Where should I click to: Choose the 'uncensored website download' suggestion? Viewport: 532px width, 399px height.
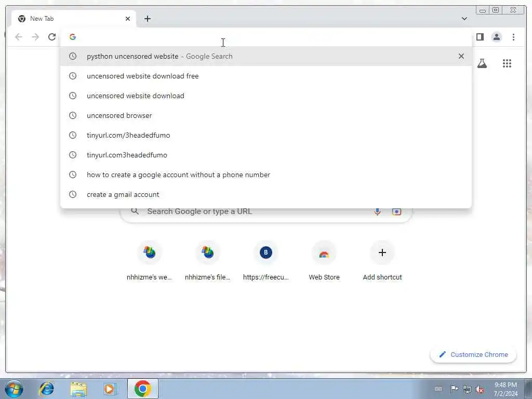266,96
